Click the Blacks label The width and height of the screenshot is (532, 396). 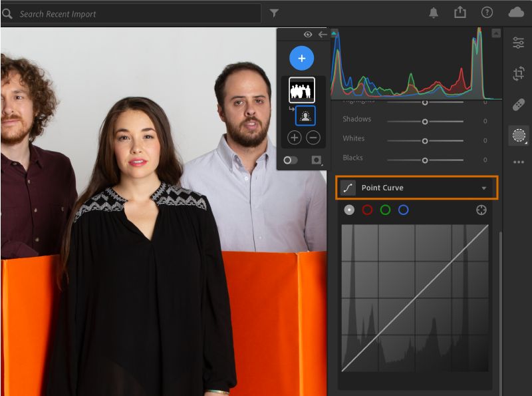[x=352, y=158]
